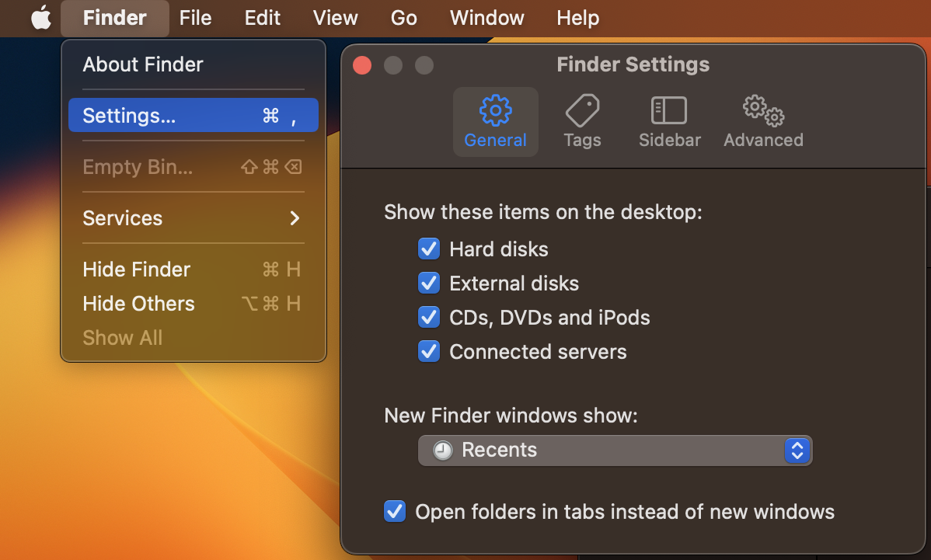This screenshot has height=560, width=931.
Task: Open the Go menu
Action: point(404,18)
